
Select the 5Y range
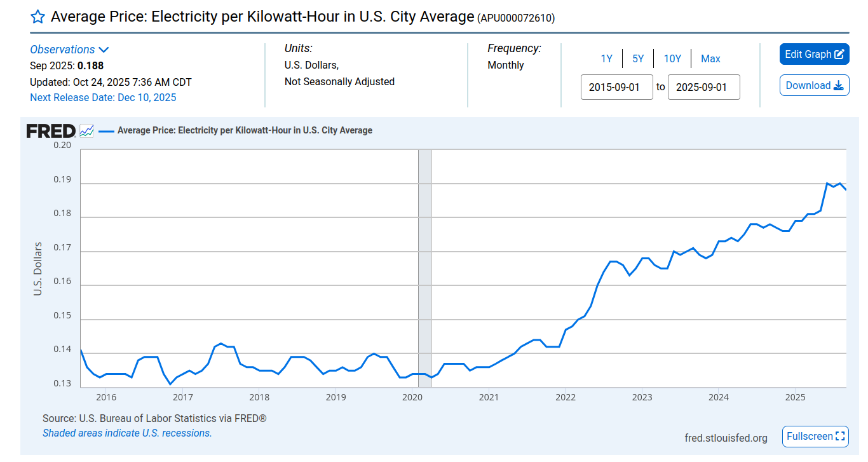click(638, 59)
